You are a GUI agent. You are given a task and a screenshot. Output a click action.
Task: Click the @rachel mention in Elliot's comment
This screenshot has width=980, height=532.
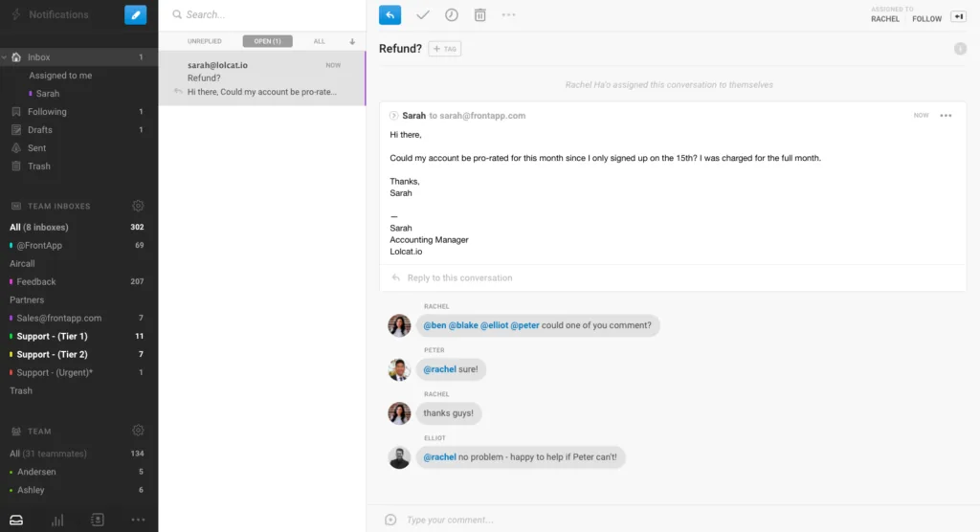click(x=439, y=457)
